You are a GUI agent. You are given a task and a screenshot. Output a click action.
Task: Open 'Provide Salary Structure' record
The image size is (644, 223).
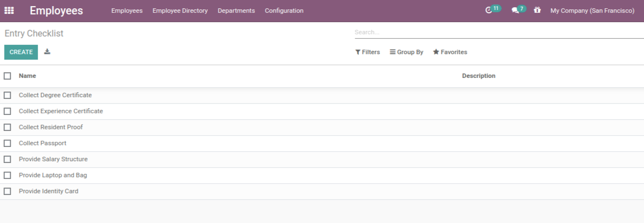[x=53, y=159]
